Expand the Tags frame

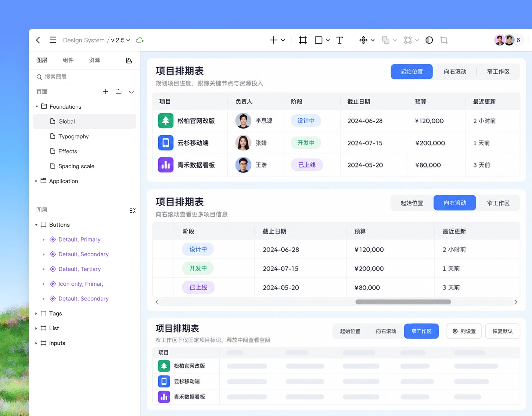[x=36, y=314]
